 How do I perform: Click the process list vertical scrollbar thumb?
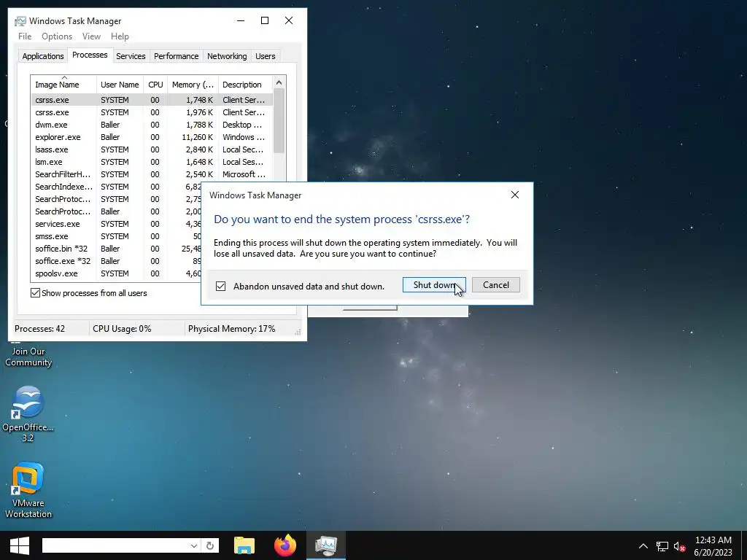279,121
